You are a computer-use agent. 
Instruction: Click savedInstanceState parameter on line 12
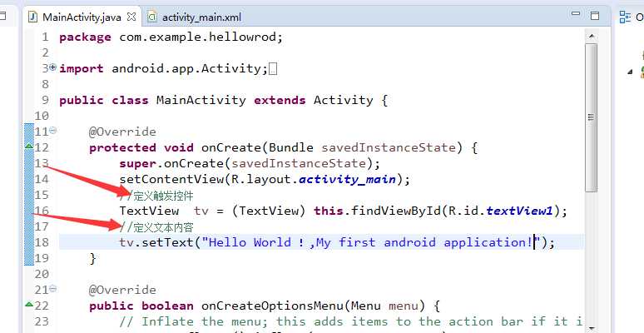pyautogui.click(x=389, y=147)
